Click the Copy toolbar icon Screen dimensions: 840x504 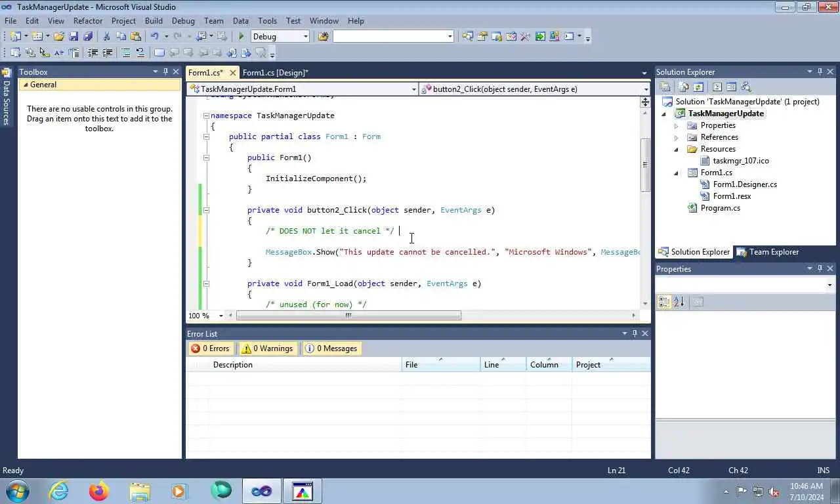coord(121,37)
